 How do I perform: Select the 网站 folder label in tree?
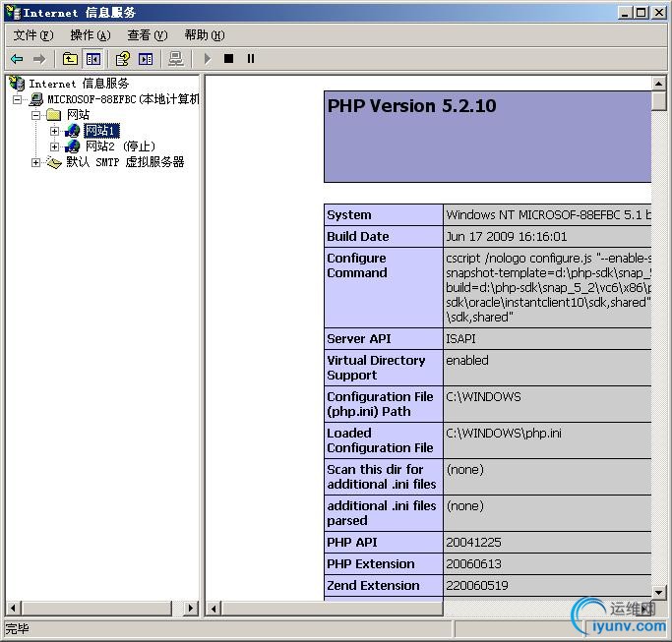(x=78, y=115)
